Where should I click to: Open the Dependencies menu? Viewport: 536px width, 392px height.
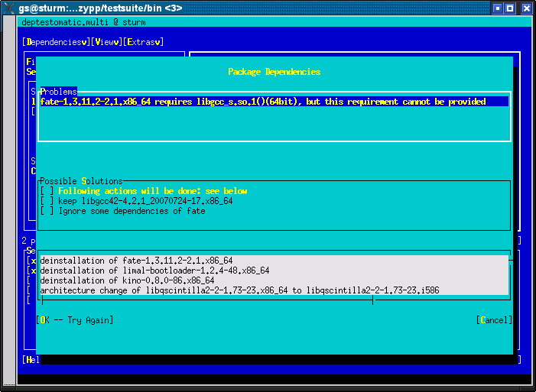pos(56,42)
